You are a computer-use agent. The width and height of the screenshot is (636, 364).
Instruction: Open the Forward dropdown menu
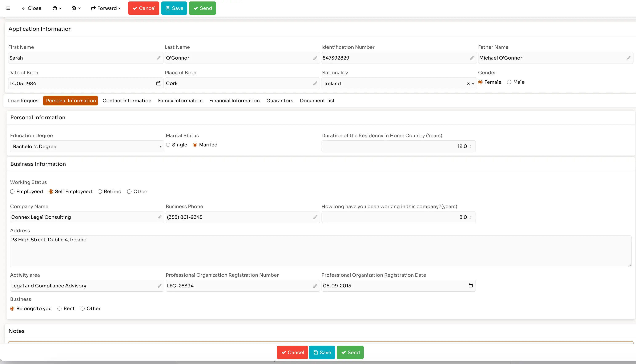pos(106,8)
